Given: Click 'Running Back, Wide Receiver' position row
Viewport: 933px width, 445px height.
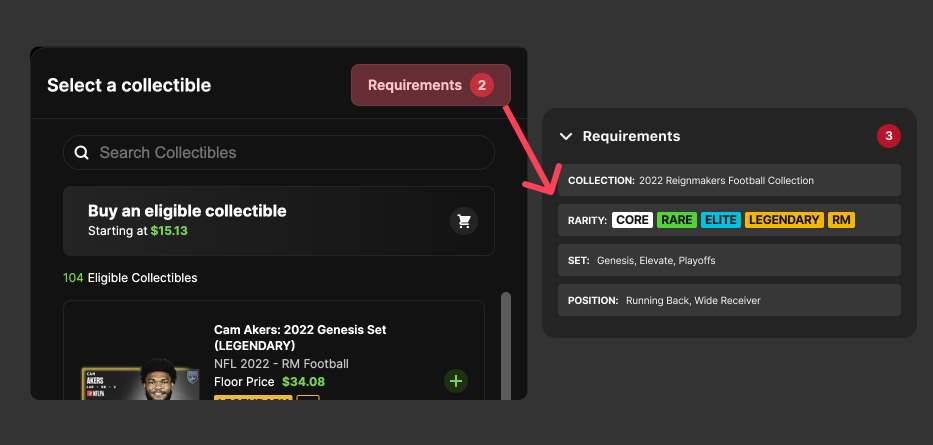Looking at the screenshot, I should [729, 300].
